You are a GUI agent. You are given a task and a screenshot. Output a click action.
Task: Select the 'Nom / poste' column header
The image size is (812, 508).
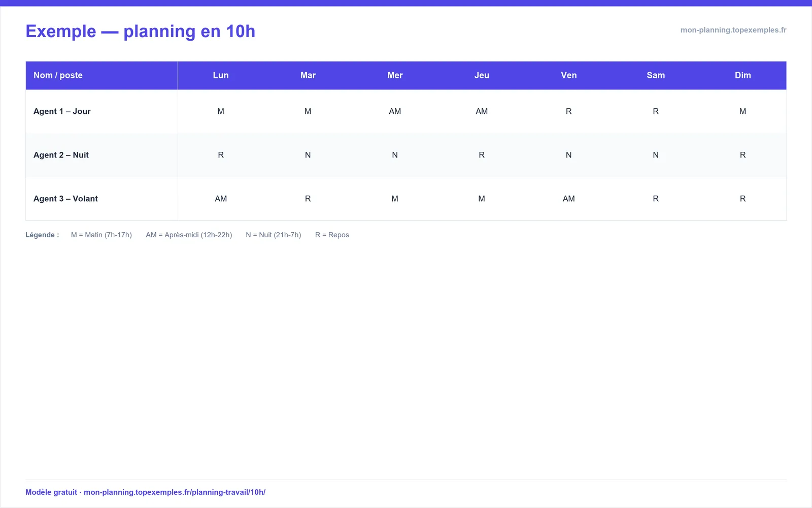coord(101,75)
